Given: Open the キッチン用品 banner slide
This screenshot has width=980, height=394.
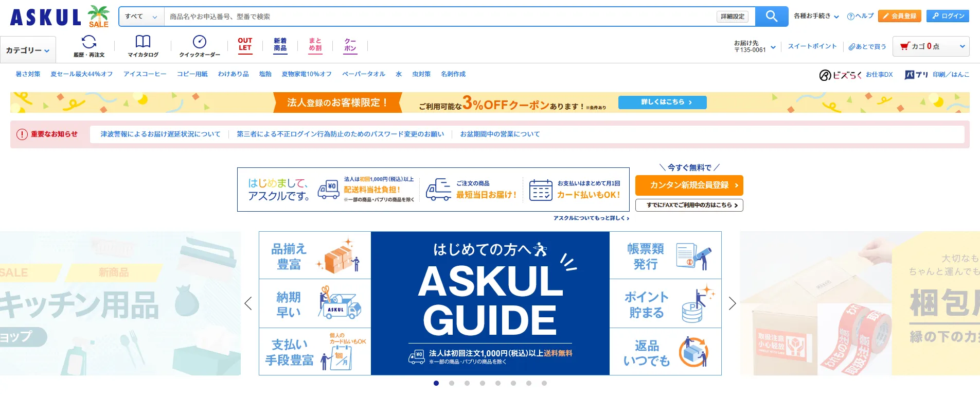Looking at the screenshot, I should [120, 303].
